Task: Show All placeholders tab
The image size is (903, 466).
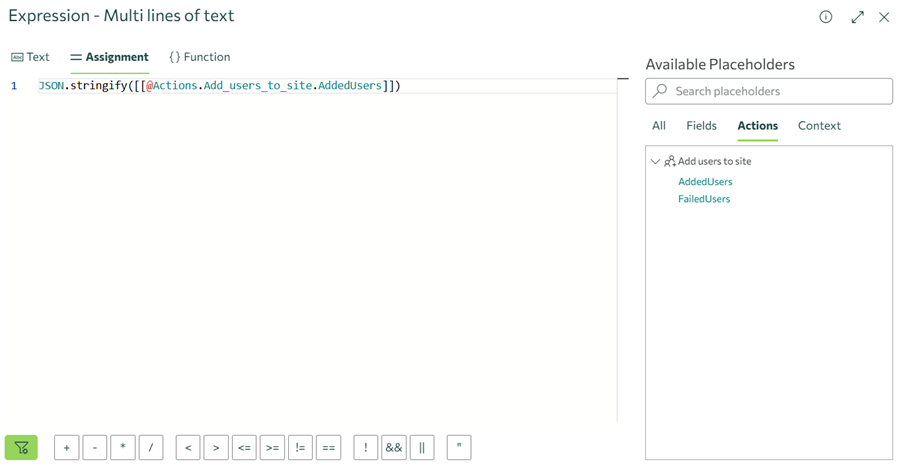Action: (659, 126)
